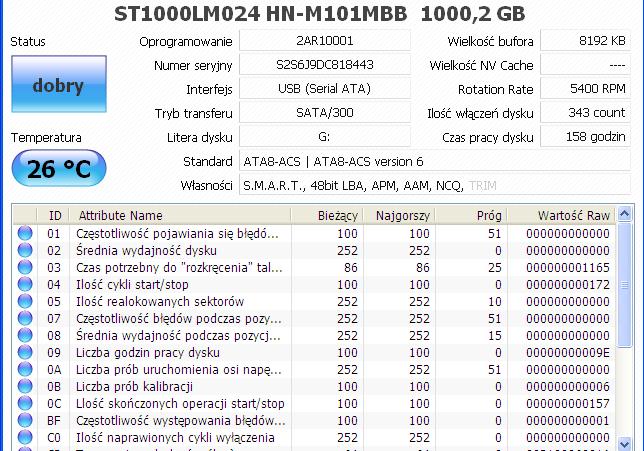The image size is (644, 451).
Task: Click the blue status orb for attribute 01
Action: point(25,233)
